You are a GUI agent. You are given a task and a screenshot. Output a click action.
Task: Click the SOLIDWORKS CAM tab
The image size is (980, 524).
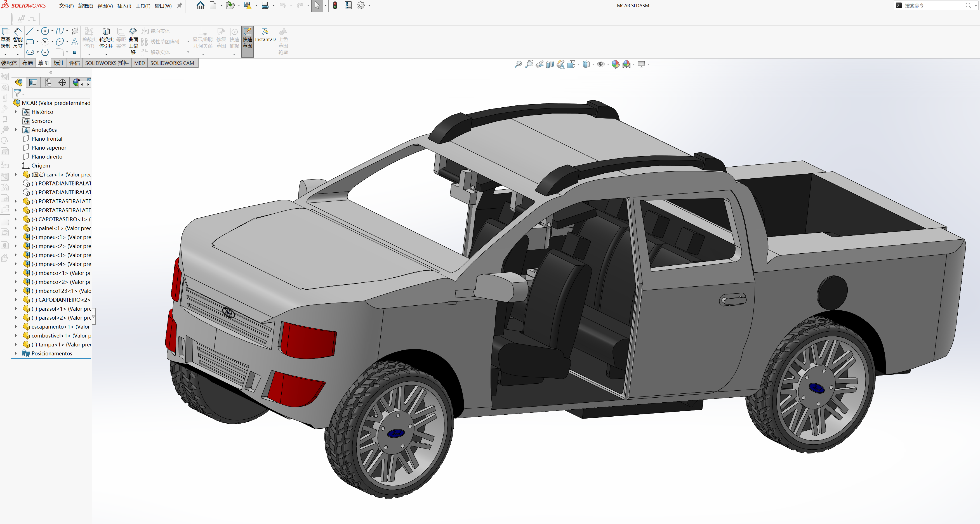172,63
